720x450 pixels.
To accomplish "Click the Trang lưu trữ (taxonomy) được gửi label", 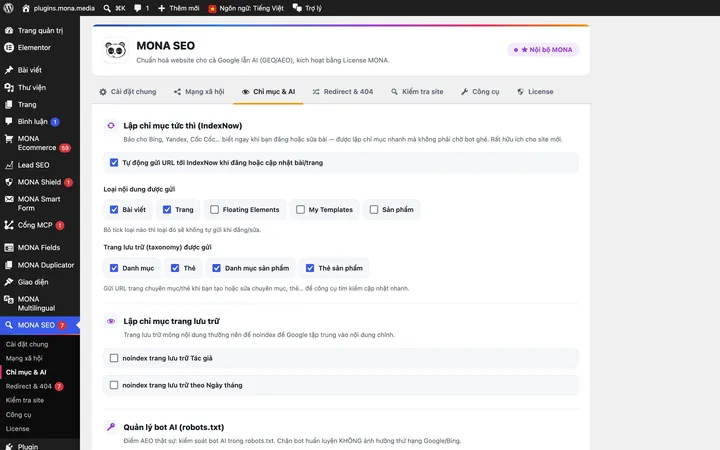I will coord(158,247).
